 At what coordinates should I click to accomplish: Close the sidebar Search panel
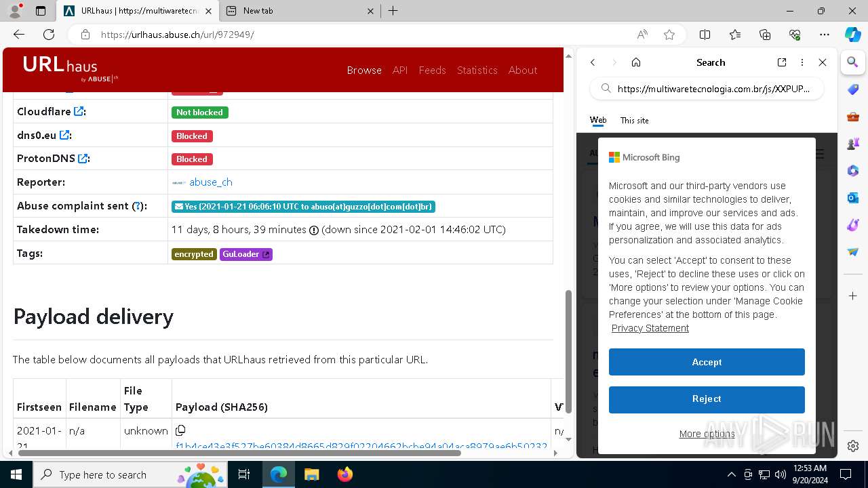(823, 62)
